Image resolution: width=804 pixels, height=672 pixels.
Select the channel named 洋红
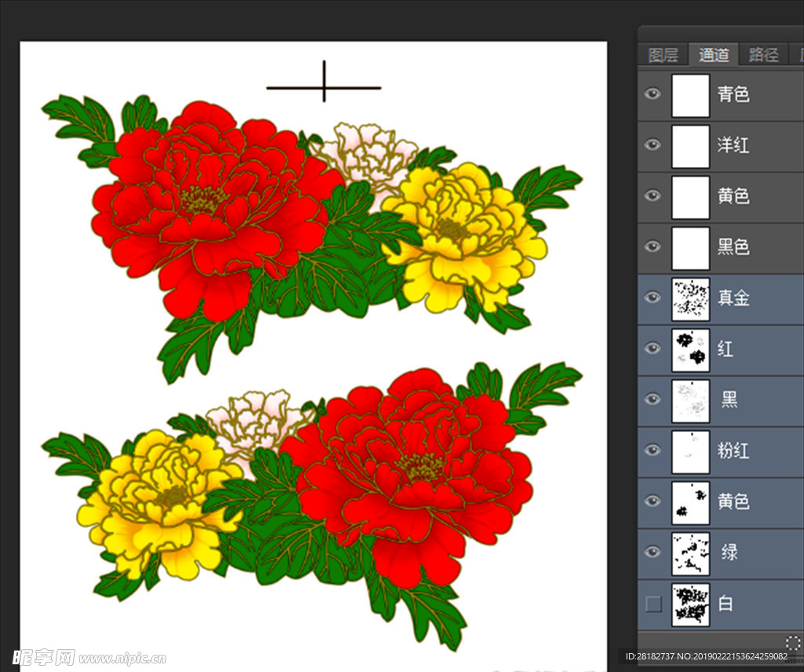coord(733,145)
